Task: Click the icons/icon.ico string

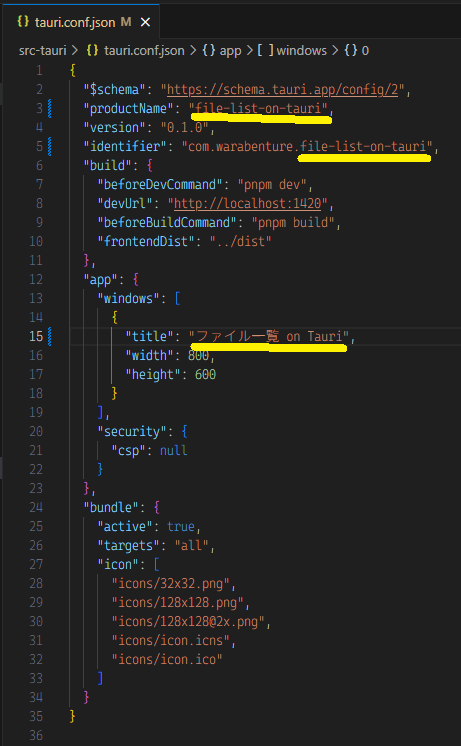Action: [x=167, y=659]
